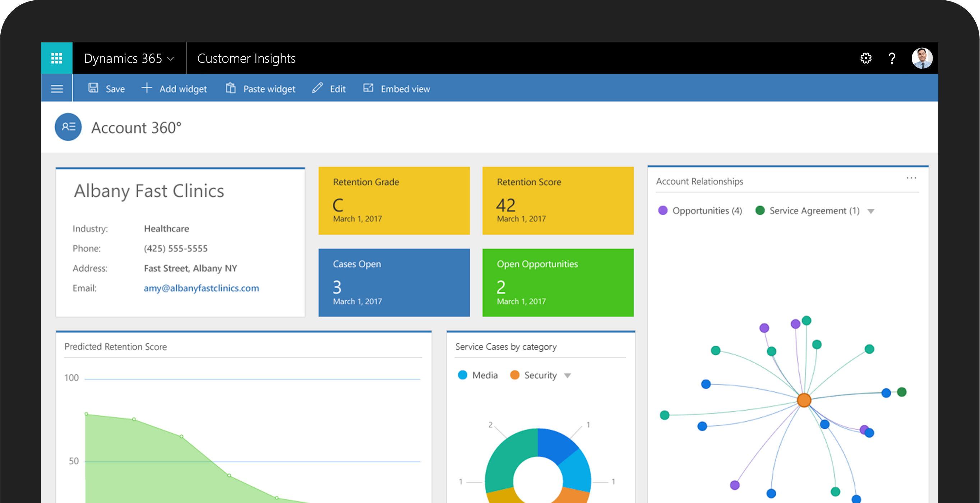Click the Fast Street, Albany NY address
The height and width of the screenshot is (503, 980).
[191, 268]
